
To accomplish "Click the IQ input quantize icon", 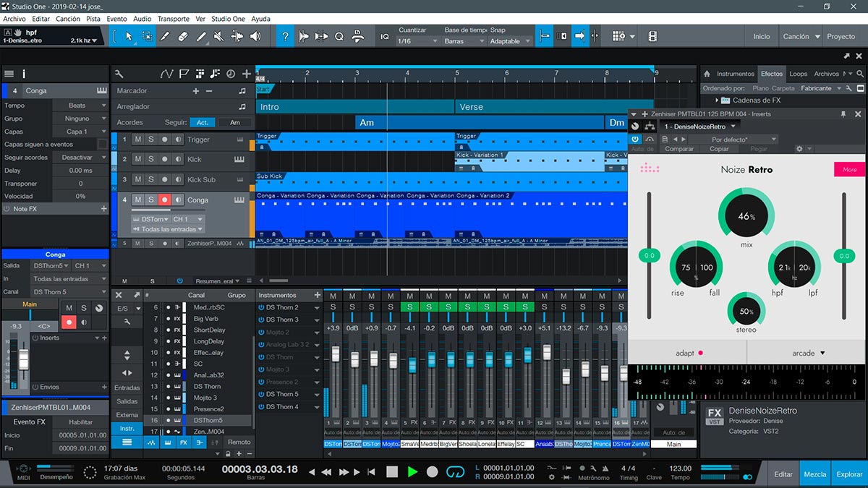I will click(385, 36).
